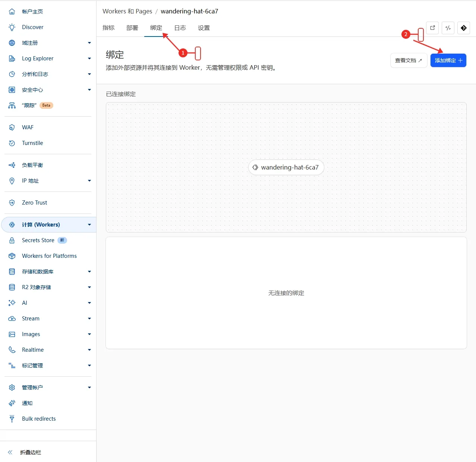Image resolution: width=476 pixels, height=462 pixels.
Task: Expand the Images menu arrow
Action: click(x=89, y=334)
